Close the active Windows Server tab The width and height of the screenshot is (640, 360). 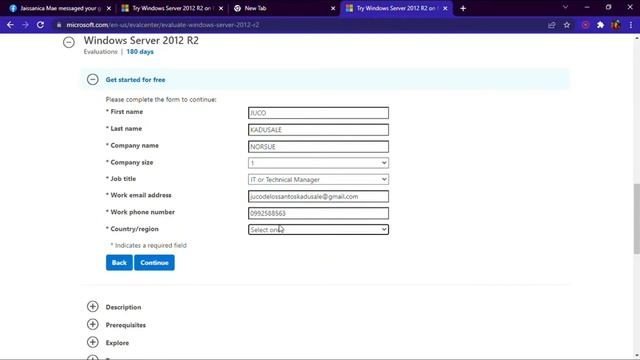click(x=445, y=8)
